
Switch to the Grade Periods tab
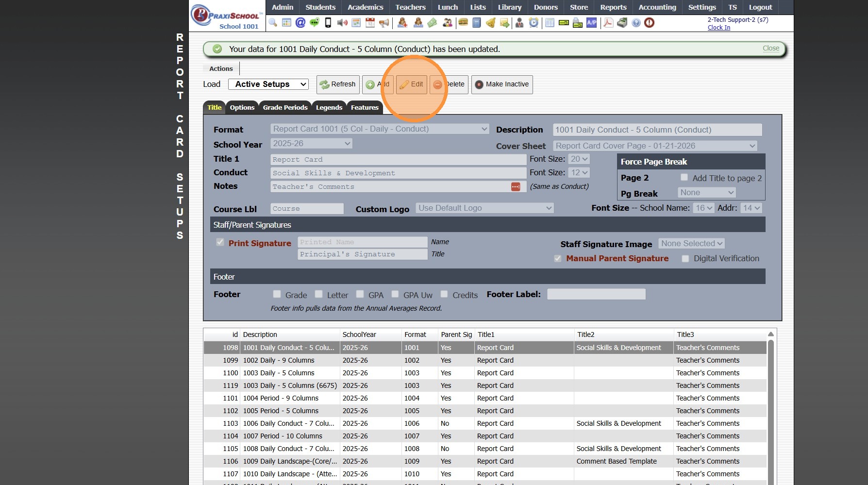pyautogui.click(x=285, y=108)
